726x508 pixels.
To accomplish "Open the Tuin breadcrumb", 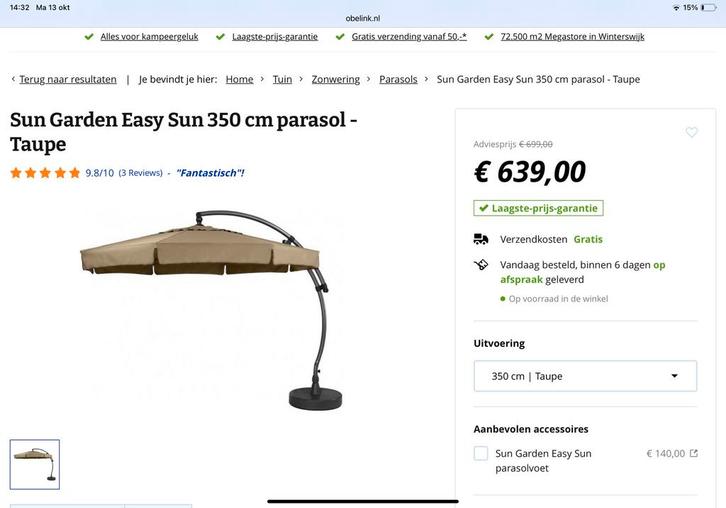I will pos(282,79).
